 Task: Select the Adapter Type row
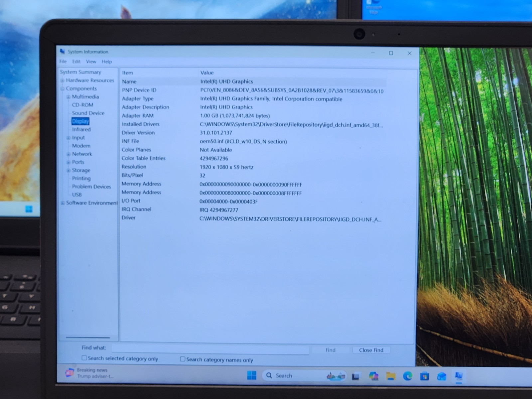point(253,99)
